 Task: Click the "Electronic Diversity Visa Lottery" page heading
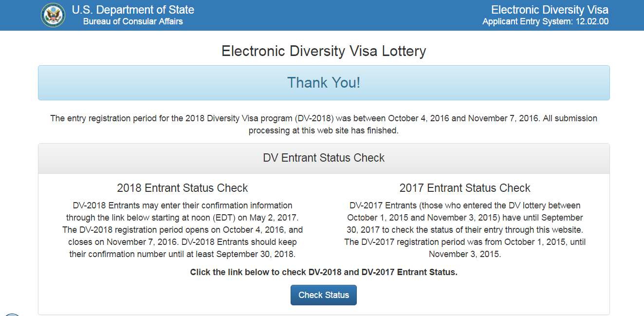click(324, 51)
